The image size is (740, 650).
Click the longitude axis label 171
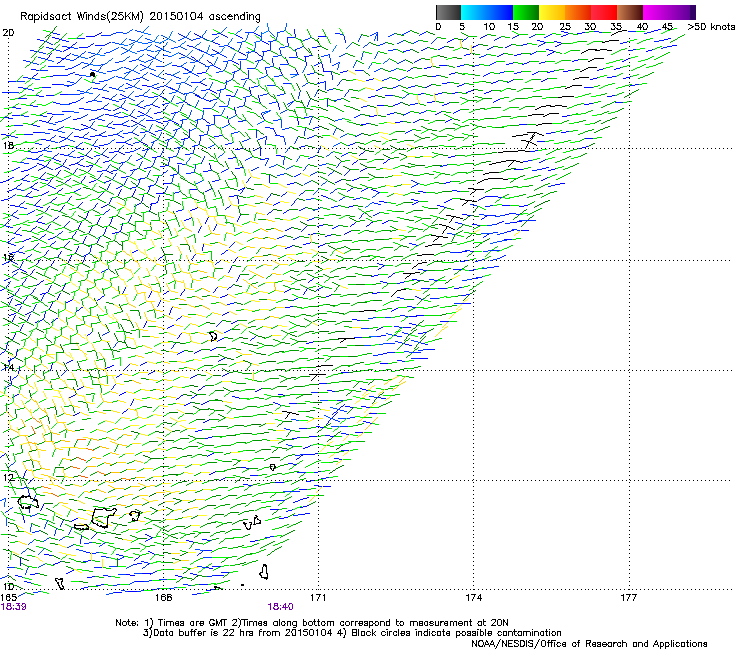click(x=318, y=598)
